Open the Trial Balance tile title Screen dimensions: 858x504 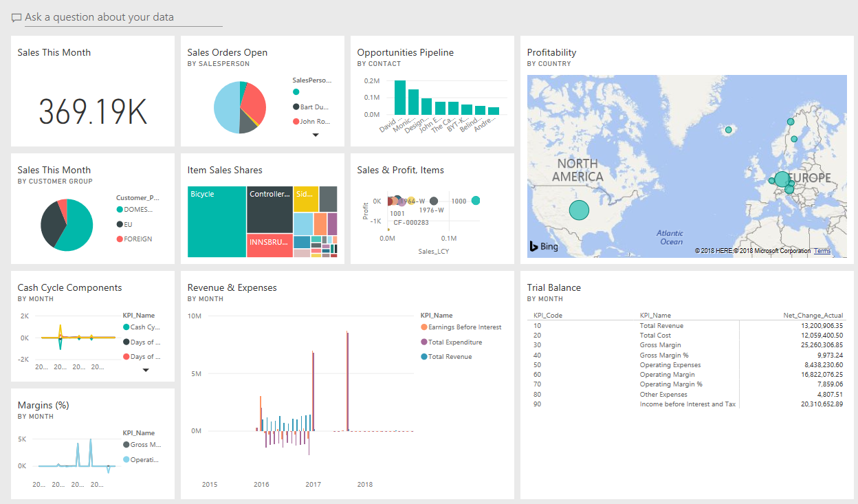pos(553,287)
